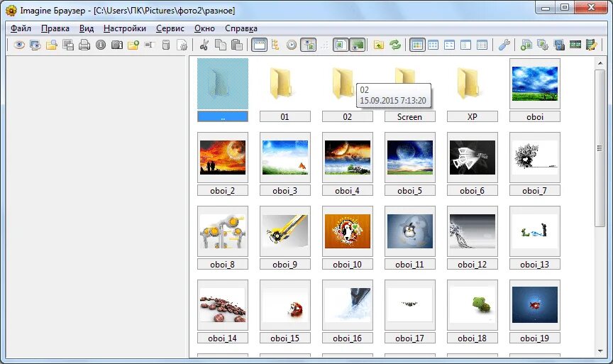Toggle the pressed icon right of clock
The image size is (613, 364).
tap(309, 45)
